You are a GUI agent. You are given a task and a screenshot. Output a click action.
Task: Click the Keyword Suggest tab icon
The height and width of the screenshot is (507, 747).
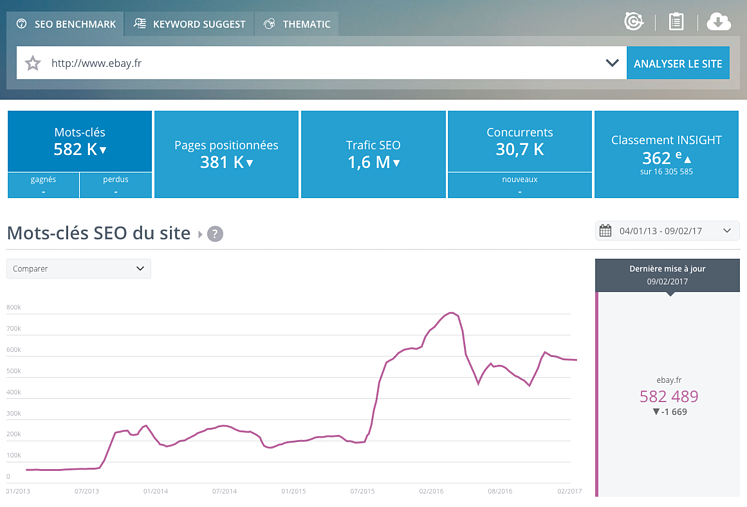pyautogui.click(x=140, y=23)
